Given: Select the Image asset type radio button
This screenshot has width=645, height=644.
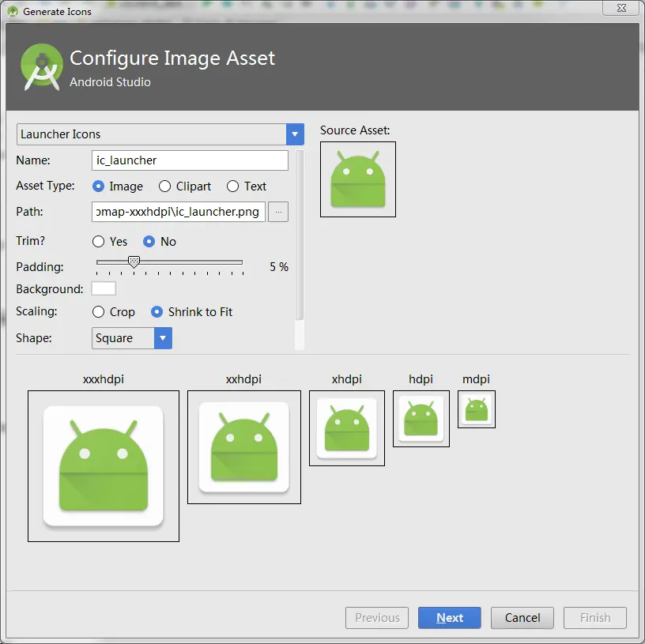Looking at the screenshot, I should click(98, 186).
